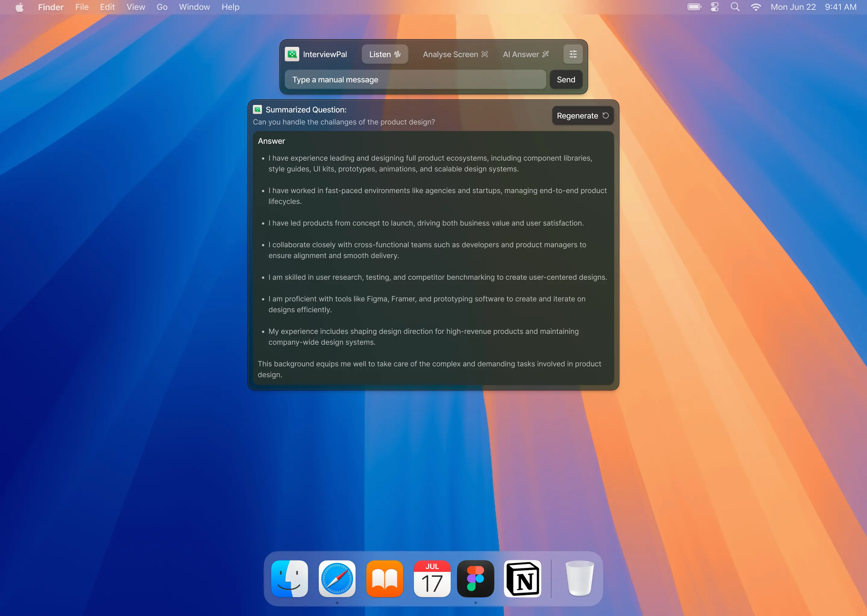Click in the manual message field
Viewport: 867px width, 616px height.
click(x=415, y=80)
